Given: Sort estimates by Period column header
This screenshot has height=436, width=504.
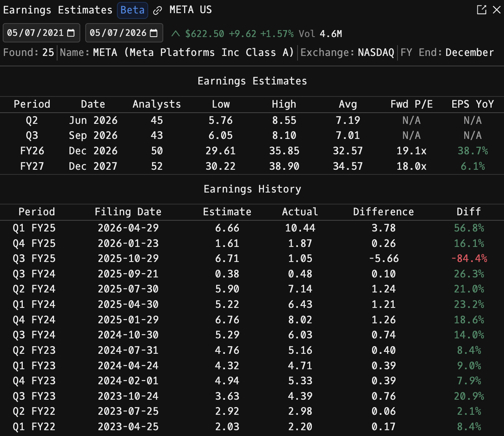Looking at the screenshot, I should click(32, 104).
